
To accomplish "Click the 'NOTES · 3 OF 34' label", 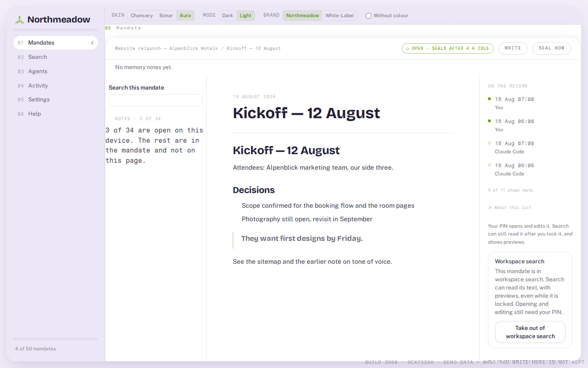I will 138,119.
